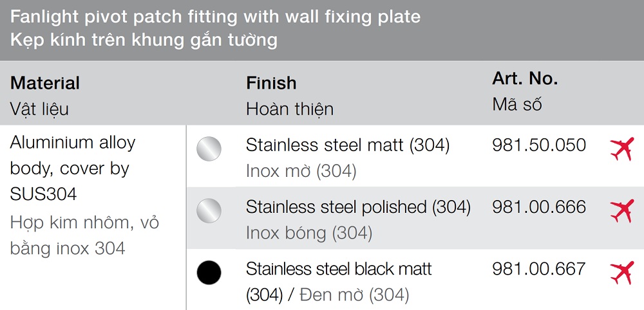Screen dimensions: 644x310
Task: Select the stainless steel matt finish swatch
Action: point(209,149)
